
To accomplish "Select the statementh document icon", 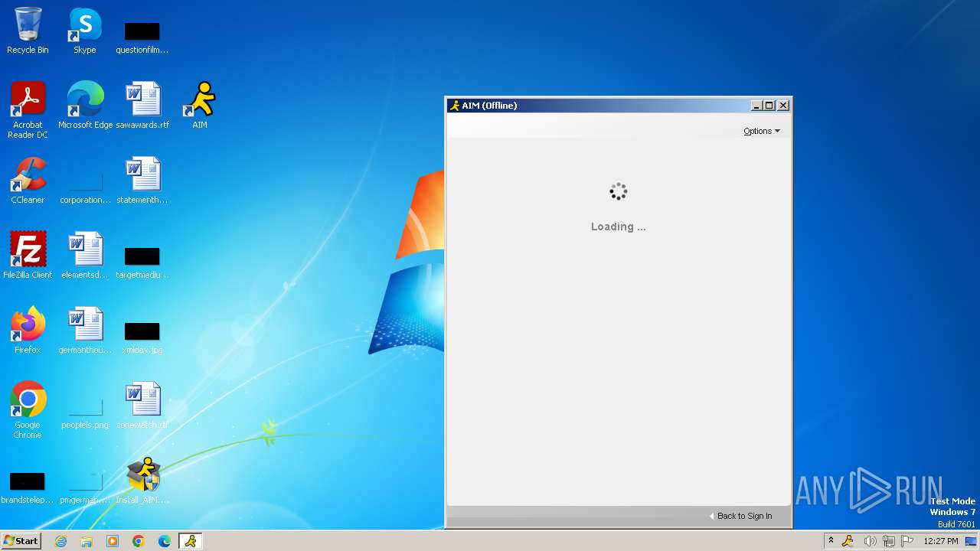I will point(142,181).
